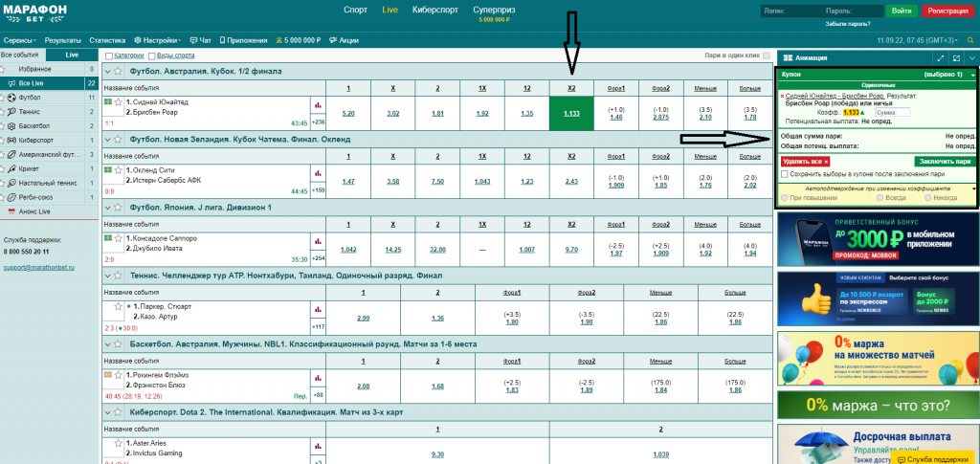Viewport: 980px width, 464px height.
Task: Select the 'Все события' tab
Action: (x=19, y=55)
